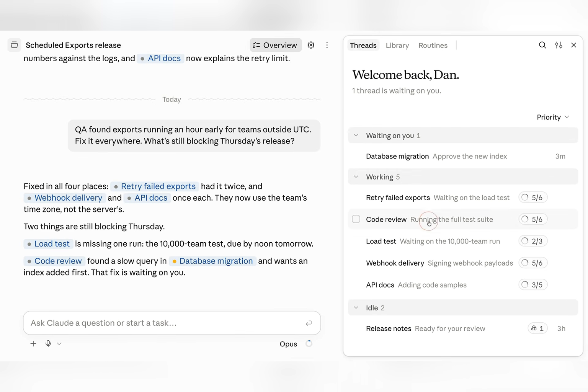The image size is (588, 392).
Task: Open the Priority sort dropdown
Action: (553, 117)
